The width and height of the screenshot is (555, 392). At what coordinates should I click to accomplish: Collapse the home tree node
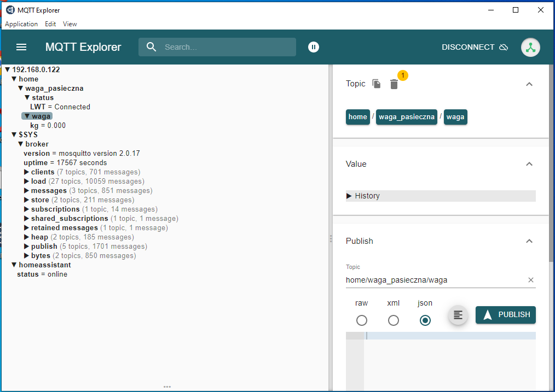coord(14,79)
